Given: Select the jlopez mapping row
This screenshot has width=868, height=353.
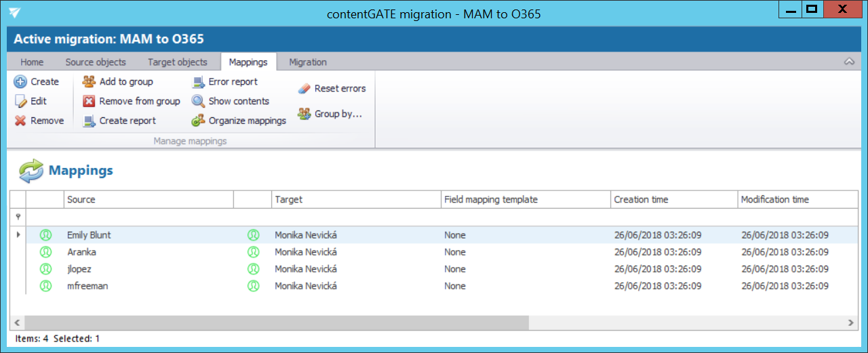Looking at the screenshot, I should click(80, 269).
